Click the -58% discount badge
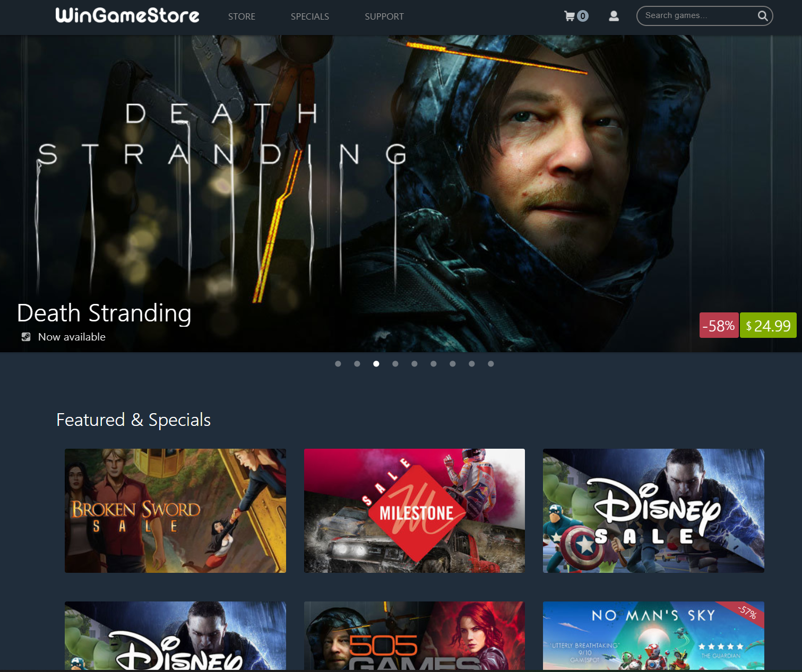The image size is (802, 672). point(719,325)
